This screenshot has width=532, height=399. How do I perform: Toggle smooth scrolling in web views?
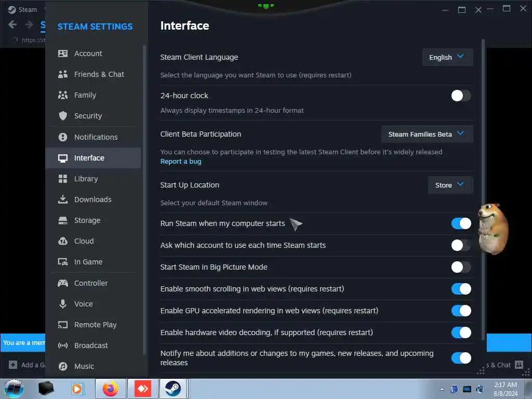click(461, 289)
